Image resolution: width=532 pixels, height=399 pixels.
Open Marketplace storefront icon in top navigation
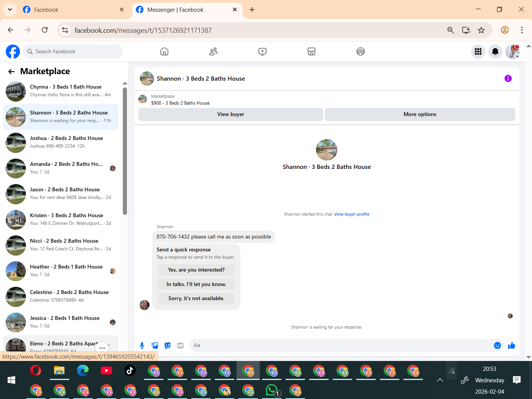311,51
